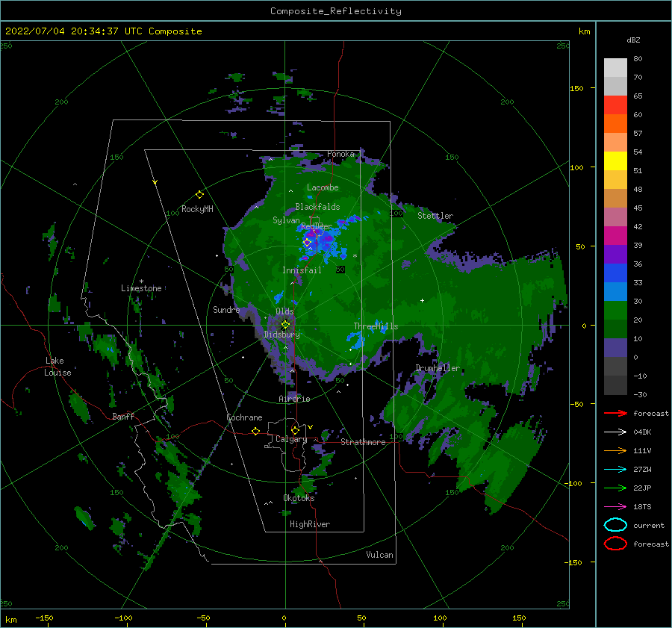Click the Okotoks city label

(299, 498)
